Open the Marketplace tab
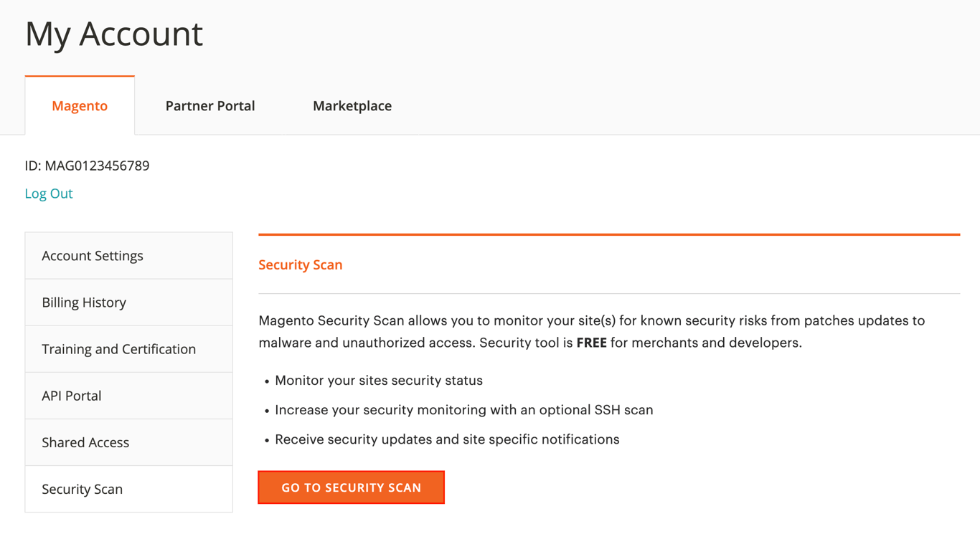 (352, 105)
